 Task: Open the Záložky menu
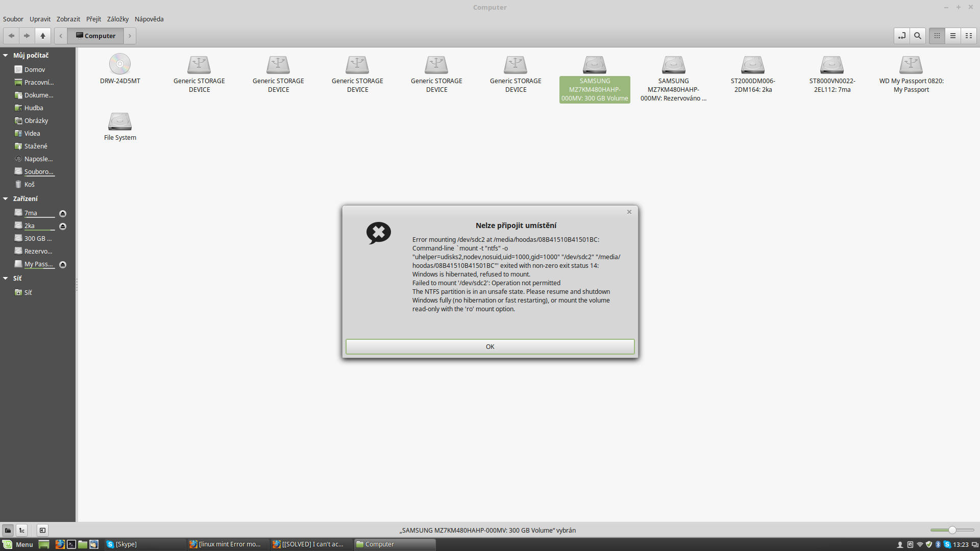coord(118,19)
